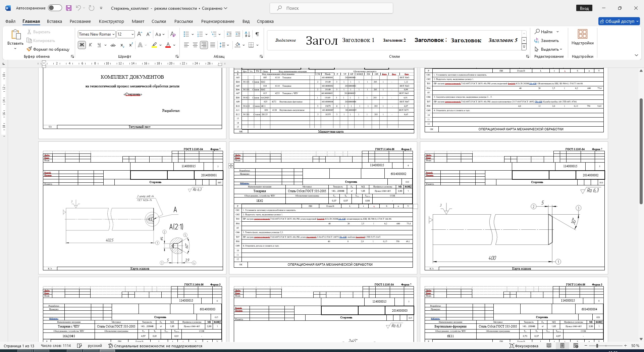The image size is (644, 352).
Task: Apply italic formatting with the К button
Action: 90,45
